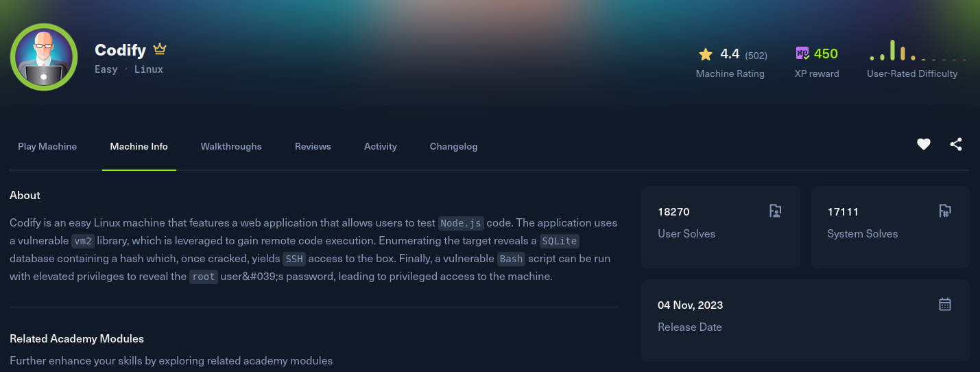
Task: Click the System Solves label
Action: [863, 233]
